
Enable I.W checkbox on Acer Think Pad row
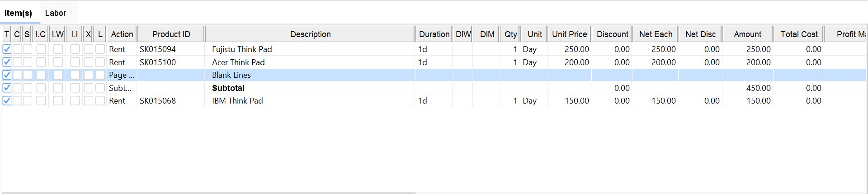coord(58,62)
